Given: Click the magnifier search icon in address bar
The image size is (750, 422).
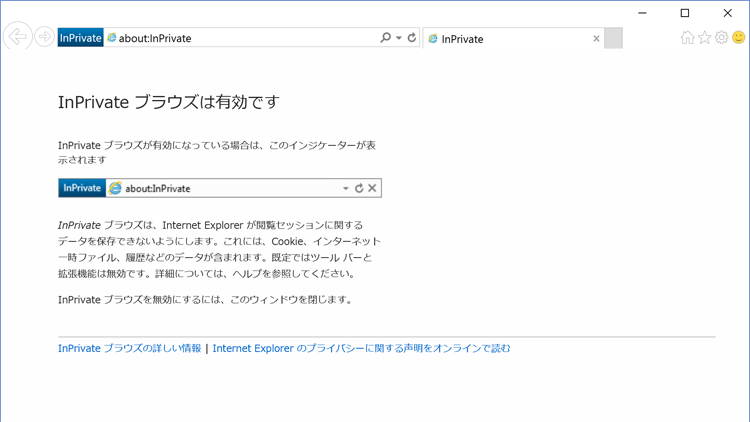Looking at the screenshot, I should (x=386, y=37).
